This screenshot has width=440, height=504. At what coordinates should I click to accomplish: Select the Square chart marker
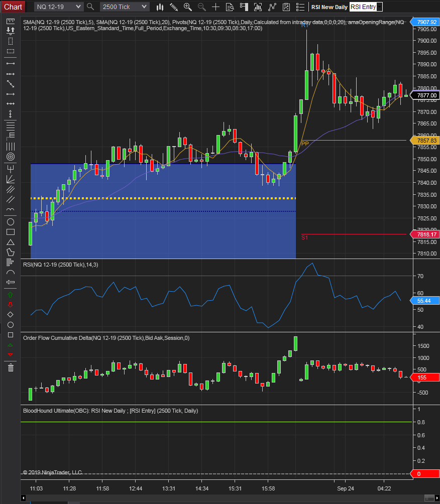click(x=10, y=335)
